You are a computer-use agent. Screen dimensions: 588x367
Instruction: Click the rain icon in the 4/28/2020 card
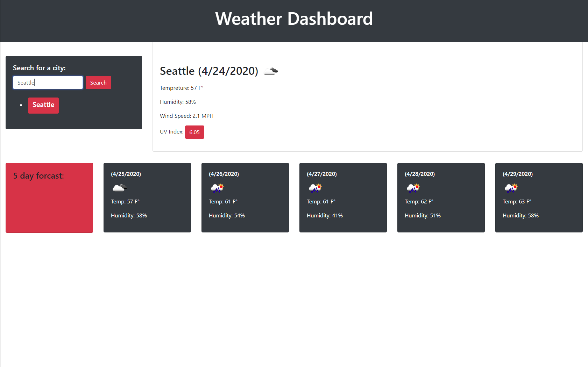[413, 188]
